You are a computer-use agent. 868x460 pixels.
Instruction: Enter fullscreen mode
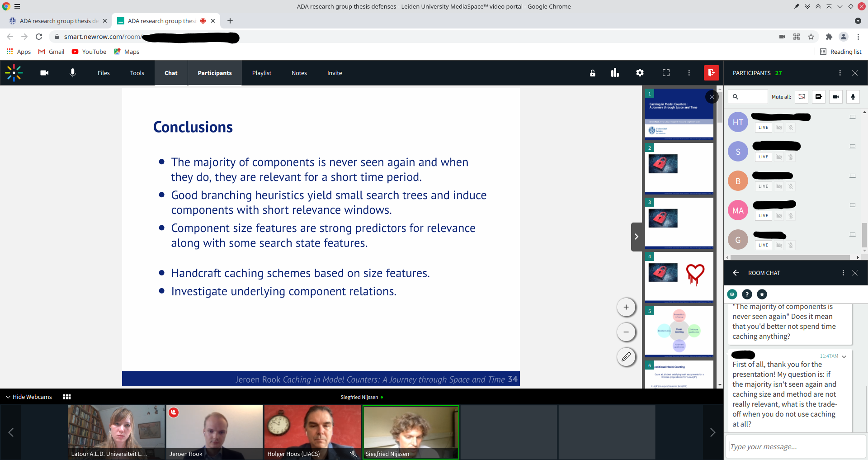[666, 73]
